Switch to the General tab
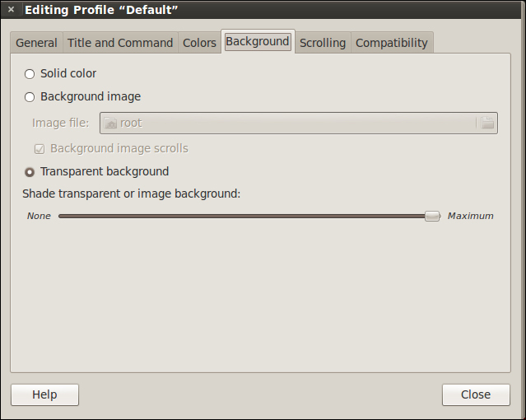 36,43
